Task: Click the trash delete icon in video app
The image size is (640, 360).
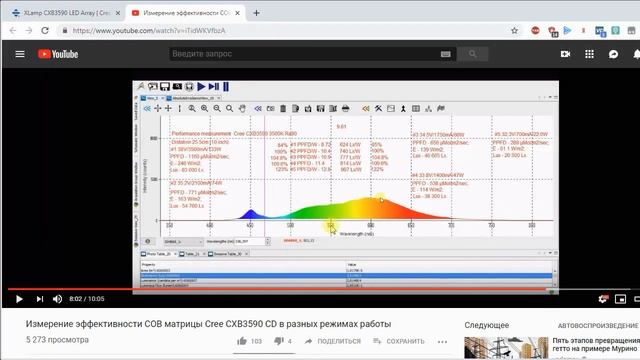Action: (x=283, y=109)
